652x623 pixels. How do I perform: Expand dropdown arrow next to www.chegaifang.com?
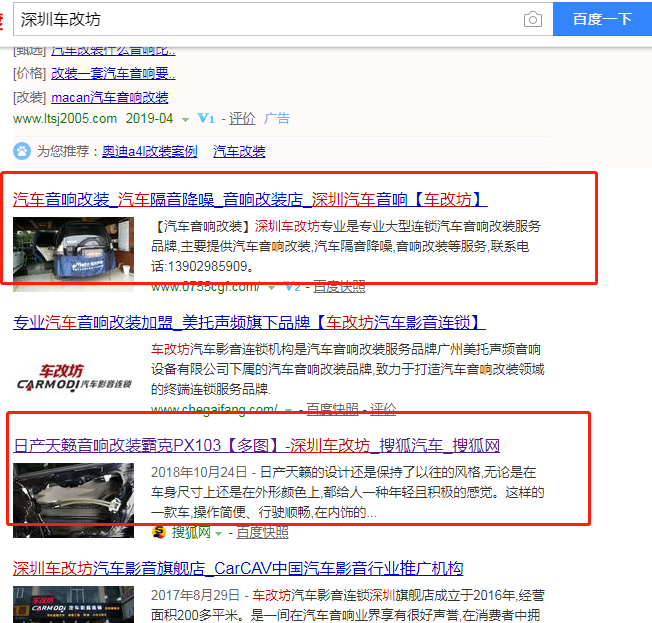288,410
